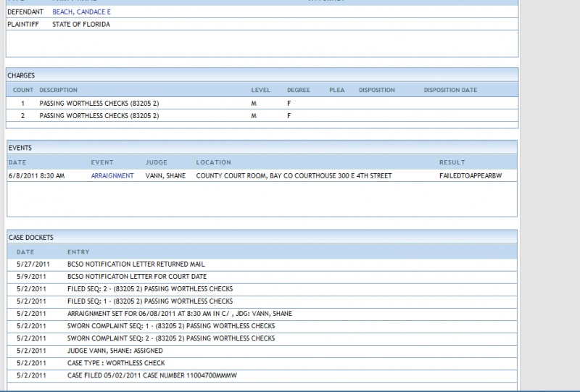Screen dimensions: 580x392
Task: Click level M in count 1 row
Action: [254, 104]
